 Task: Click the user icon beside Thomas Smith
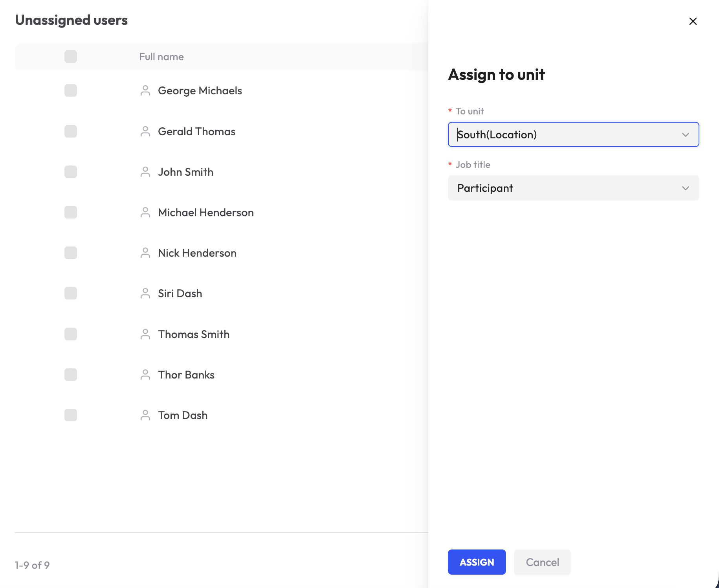tap(145, 334)
